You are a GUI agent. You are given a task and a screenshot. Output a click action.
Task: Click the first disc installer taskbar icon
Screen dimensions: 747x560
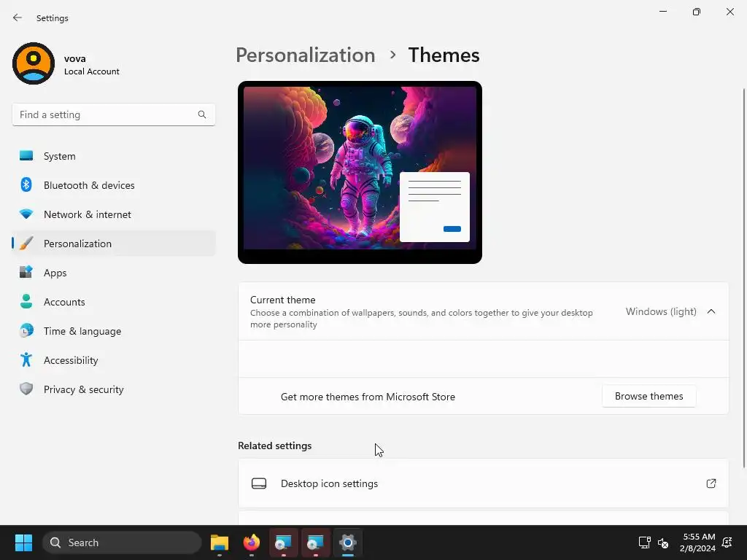284,542
